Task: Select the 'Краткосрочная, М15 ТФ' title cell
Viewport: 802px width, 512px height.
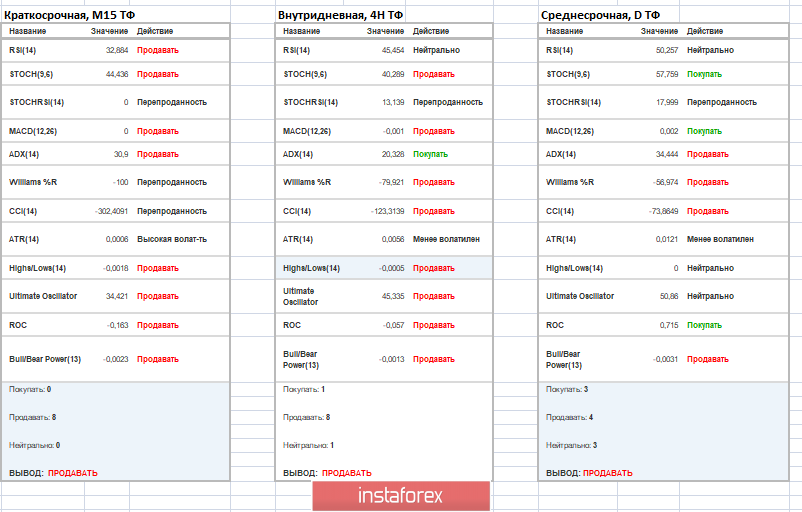Action: pyautogui.click(x=70, y=15)
